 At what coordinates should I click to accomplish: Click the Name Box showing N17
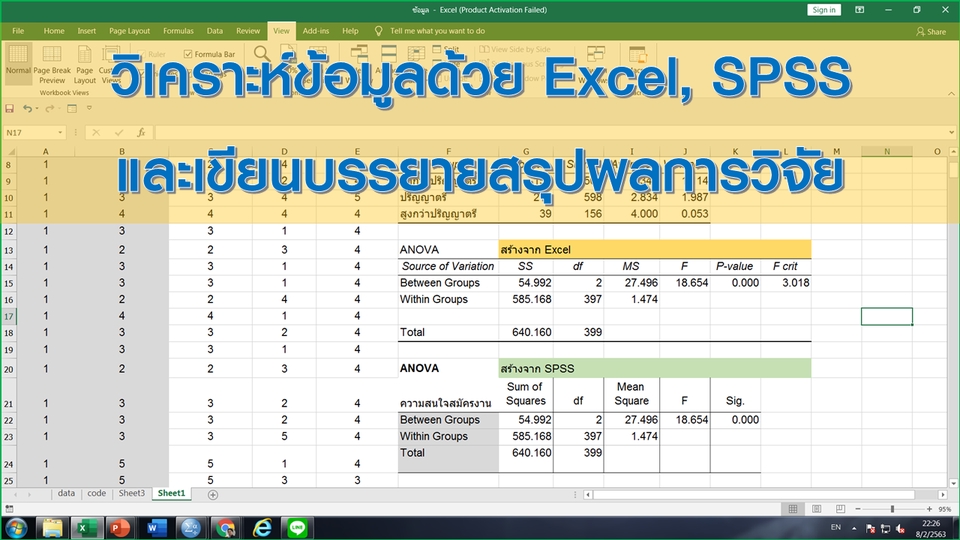[x=29, y=132]
